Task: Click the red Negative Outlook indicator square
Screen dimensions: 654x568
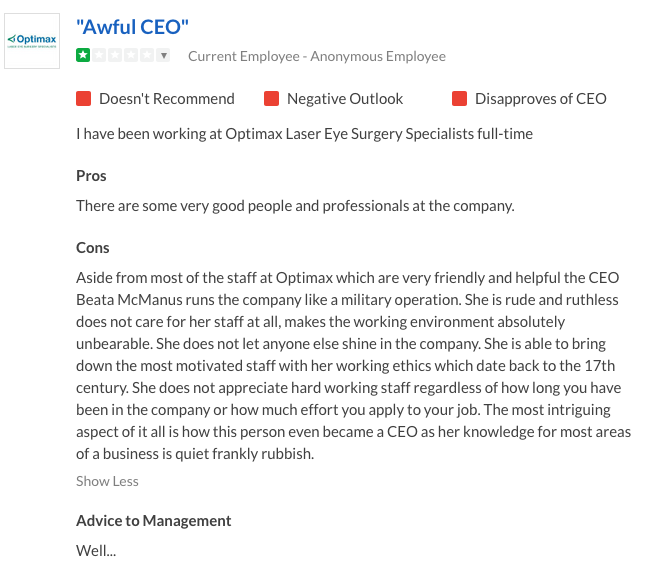Action: click(x=272, y=99)
